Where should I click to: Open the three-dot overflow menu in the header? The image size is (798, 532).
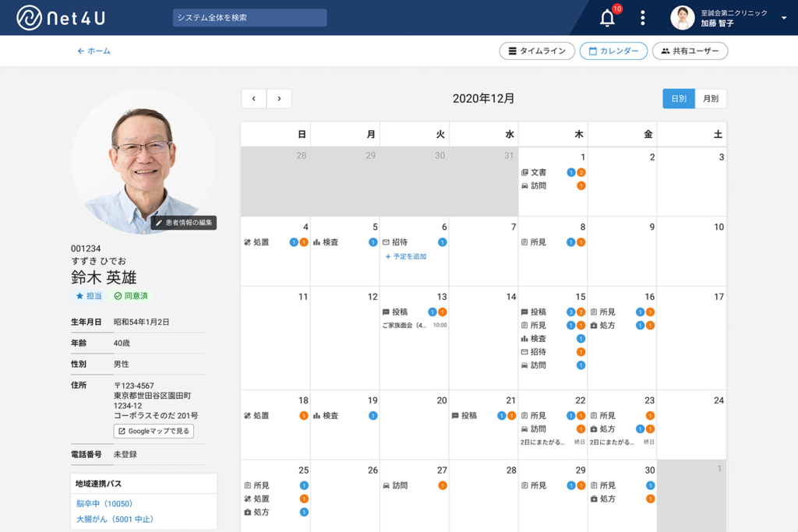click(642, 17)
